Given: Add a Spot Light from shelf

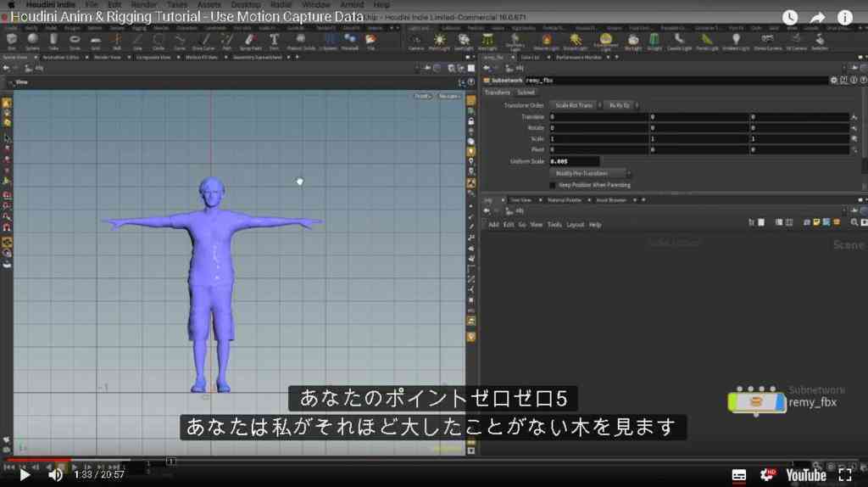Looking at the screenshot, I should click(464, 42).
